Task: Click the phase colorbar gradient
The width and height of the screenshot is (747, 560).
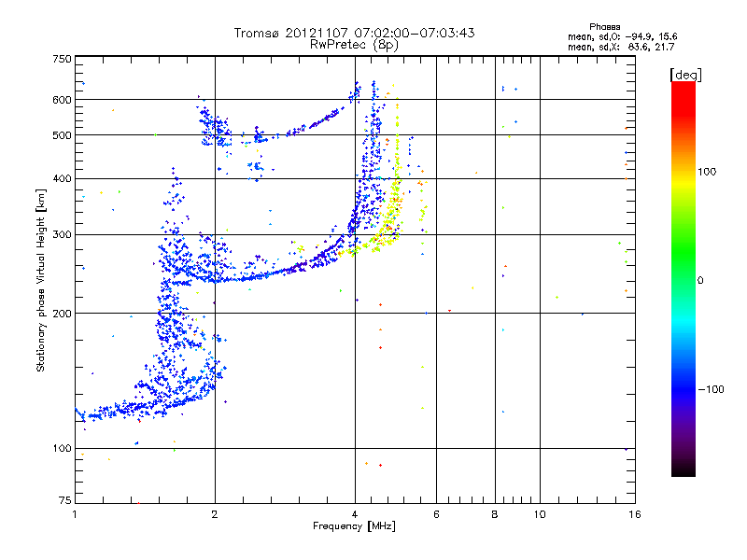Action: pos(684,278)
